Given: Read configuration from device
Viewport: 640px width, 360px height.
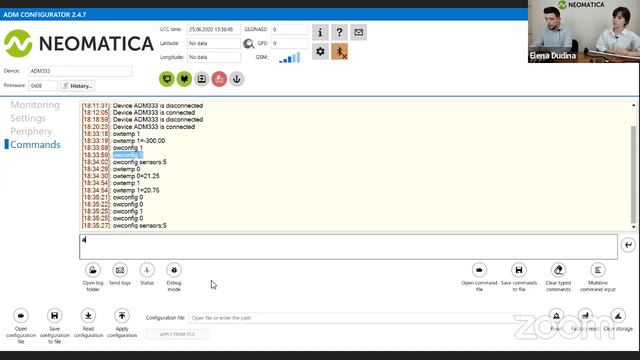Looking at the screenshot, I should tap(88, 316).
